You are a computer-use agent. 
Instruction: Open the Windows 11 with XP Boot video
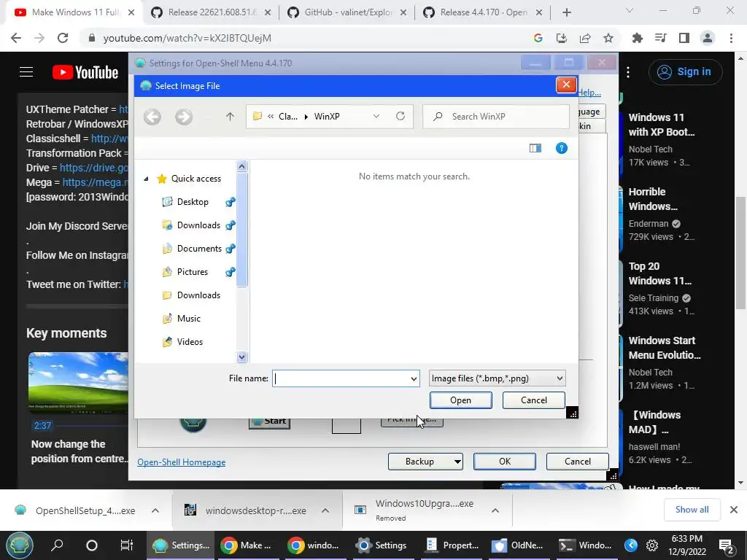661,125
